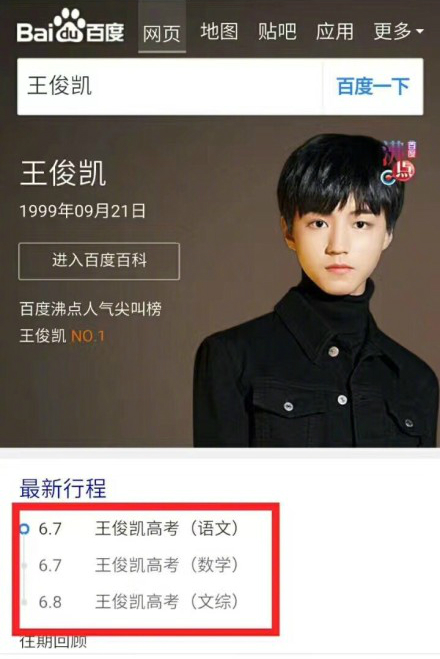Click the 进入百度百科 button
Viewport: 440px width, 659px height.
click(99, 261)
